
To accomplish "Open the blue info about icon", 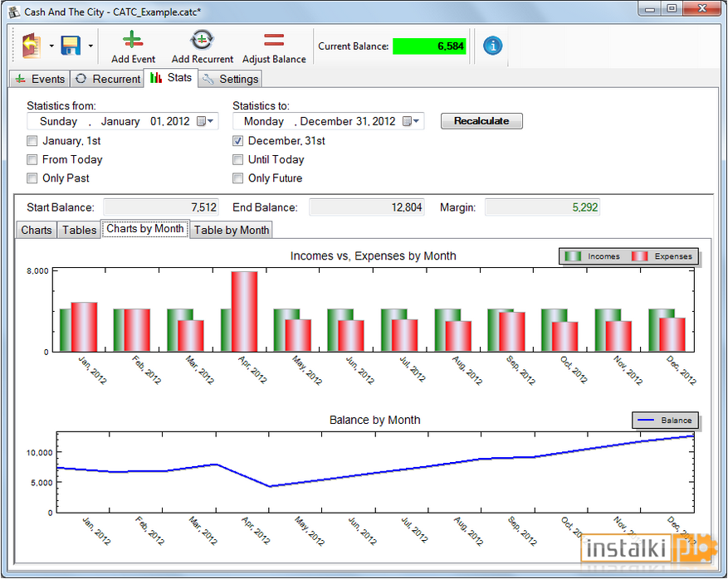I will click(x=492, y=46).
